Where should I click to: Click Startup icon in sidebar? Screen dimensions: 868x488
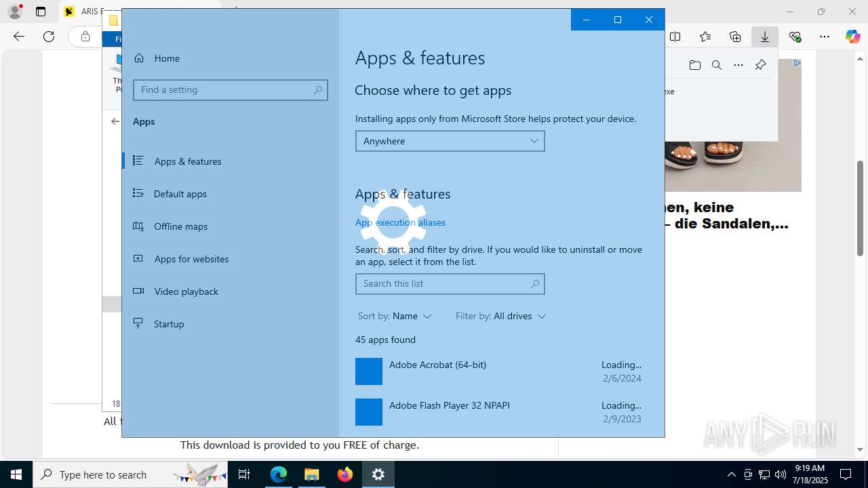[138, 323]
